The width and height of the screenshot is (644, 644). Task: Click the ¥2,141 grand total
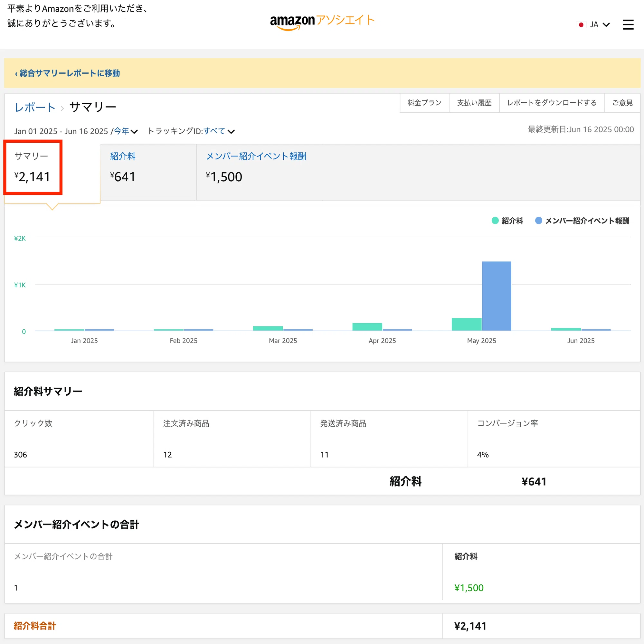click(470, 626)
